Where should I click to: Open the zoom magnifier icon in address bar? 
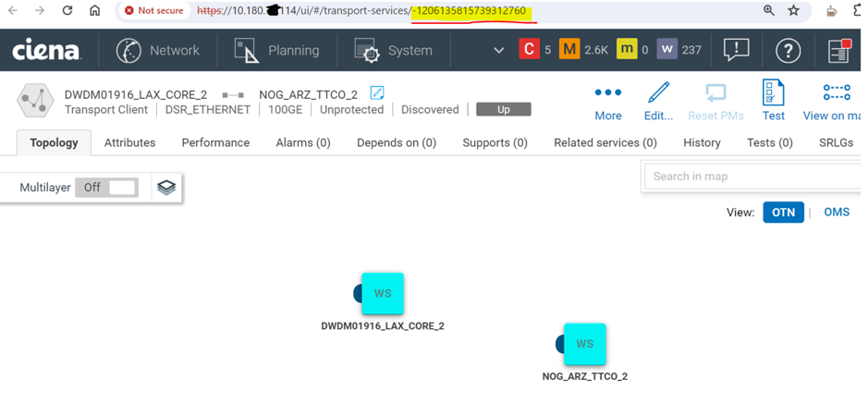pos(768,10)
